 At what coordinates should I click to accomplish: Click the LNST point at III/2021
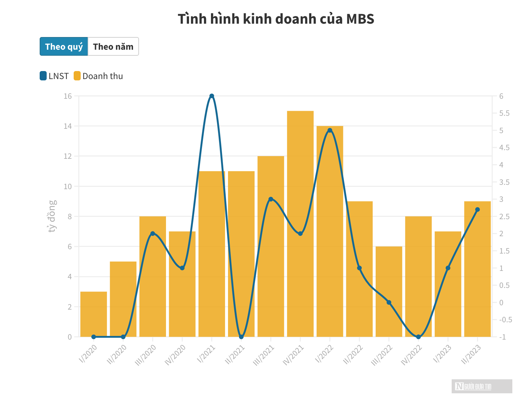tap(271, 199)
